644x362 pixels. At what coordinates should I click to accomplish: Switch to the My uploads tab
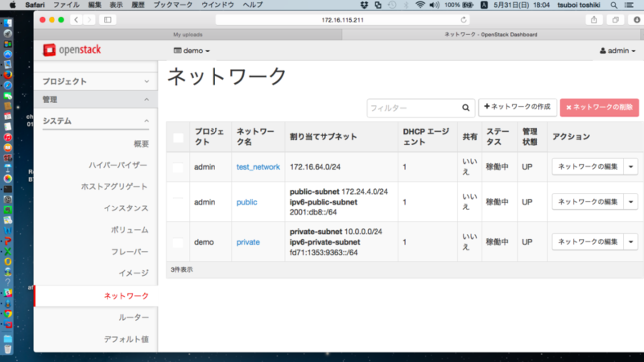(188, 35)
